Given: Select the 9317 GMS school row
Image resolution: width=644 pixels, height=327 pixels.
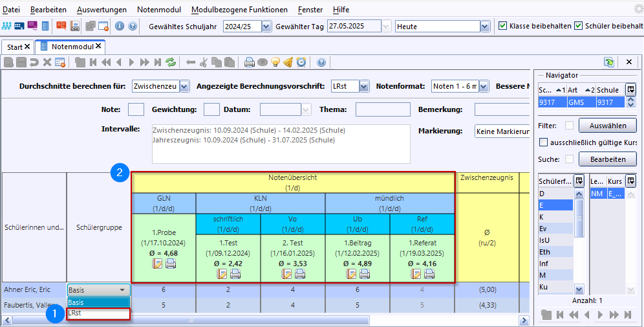Looking at the screenshot, I should point(581,102).
